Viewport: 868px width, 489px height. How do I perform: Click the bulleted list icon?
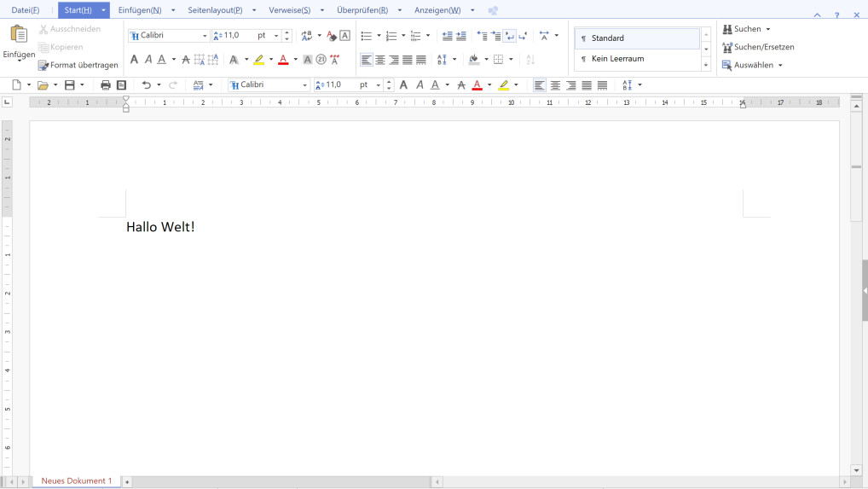[x=366, y=36]
